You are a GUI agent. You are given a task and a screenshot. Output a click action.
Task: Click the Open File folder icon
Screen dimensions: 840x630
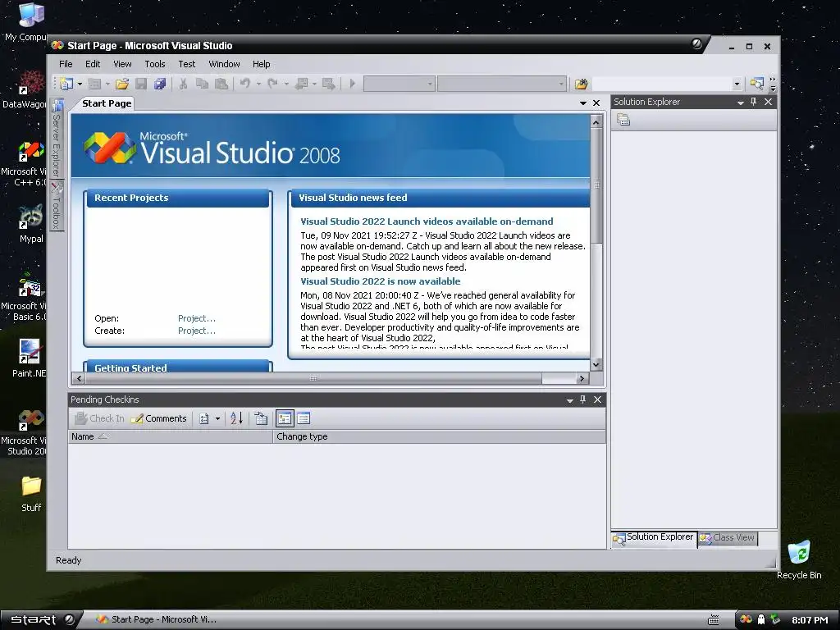pos(121,84)
